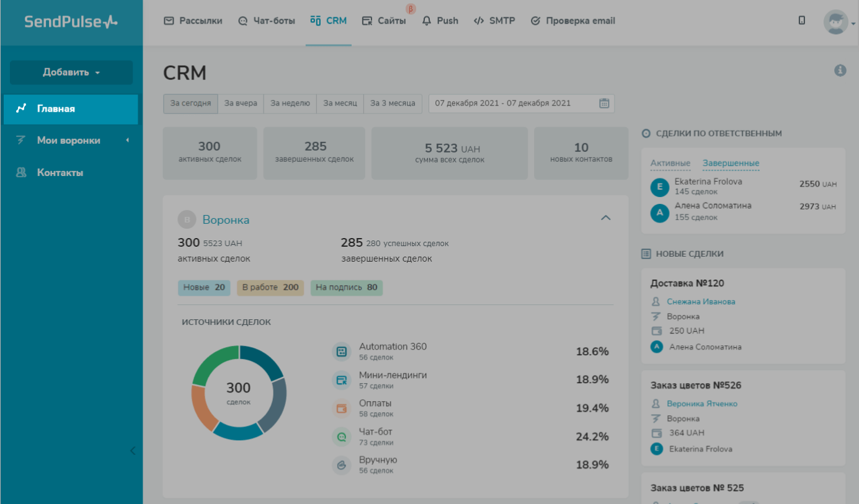Image resolution: width=859 pixels, height=504 pixels.
Task: Switch period filter to За неделю
Action: 290,104
